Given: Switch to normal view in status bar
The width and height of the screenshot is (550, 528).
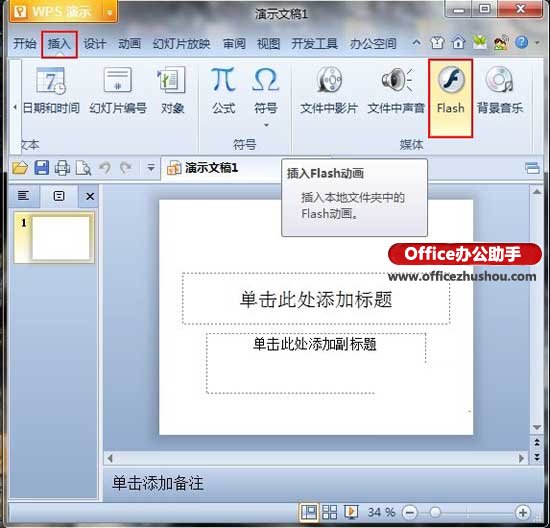Looking at the screenshot, I should coord(309,512).
